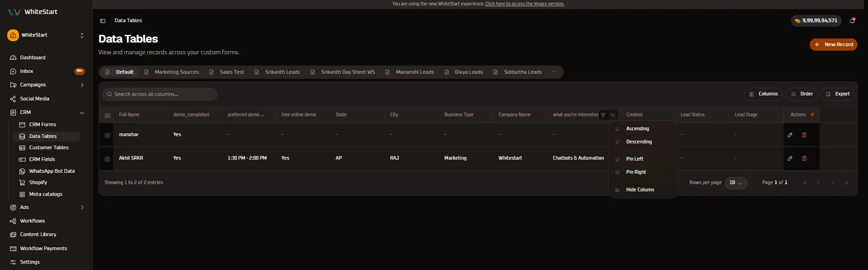Toggle the select-all rows checkbox
The image size is (868, 270).
107,115
